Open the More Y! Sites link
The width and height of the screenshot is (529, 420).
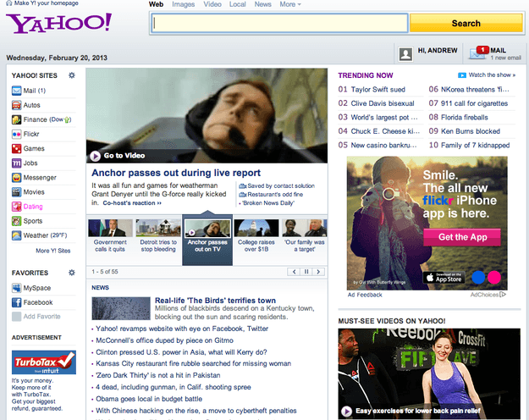pyautogui.click(x=53, y=251)
